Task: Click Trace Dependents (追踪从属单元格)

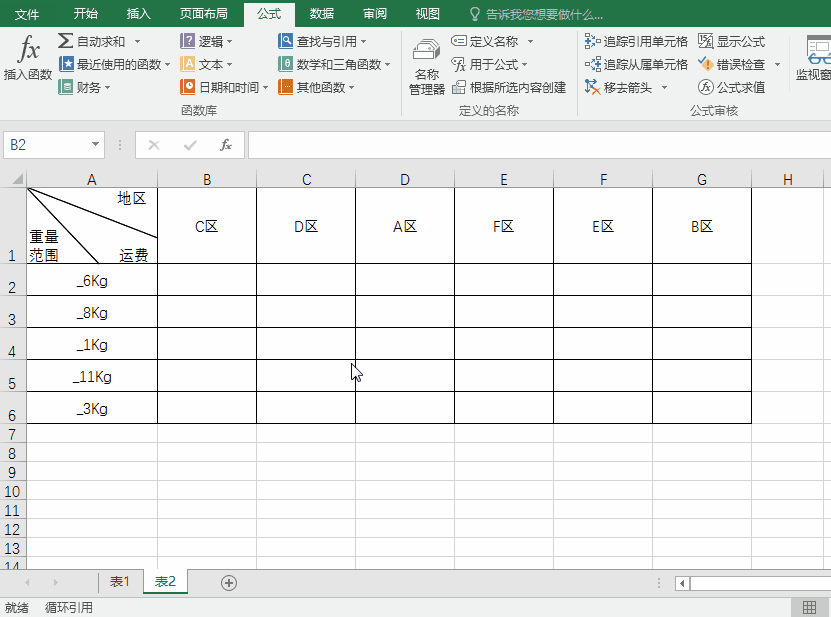Action: [x=636, y=64]
